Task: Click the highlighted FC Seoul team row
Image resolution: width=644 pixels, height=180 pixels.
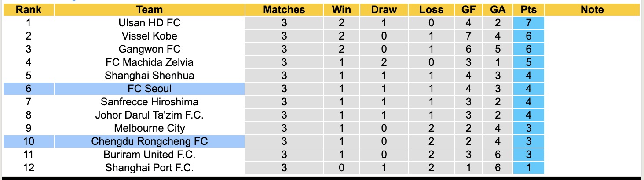Action: [x=149, y=89]
